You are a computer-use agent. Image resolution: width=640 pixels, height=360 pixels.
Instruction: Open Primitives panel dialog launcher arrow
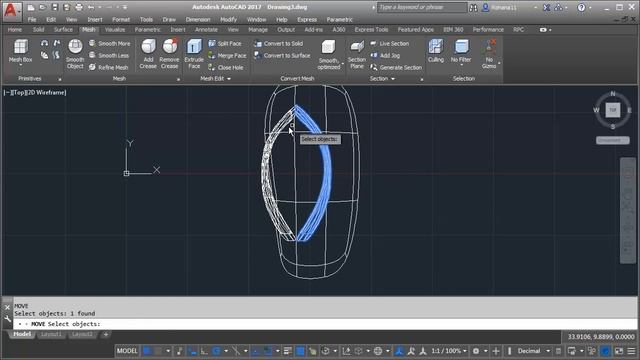point(60,79)
